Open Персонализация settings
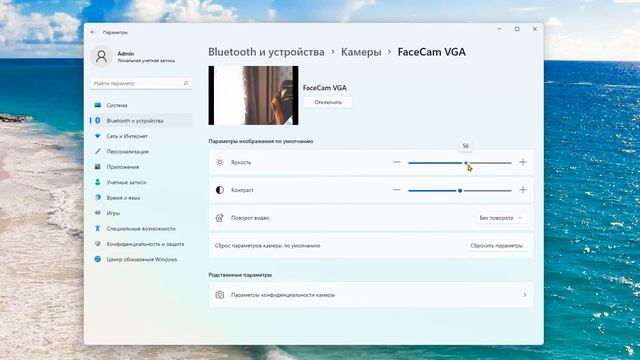Image resolution: width=640 pixels, height=360 pixels. (x=141, y=151)
